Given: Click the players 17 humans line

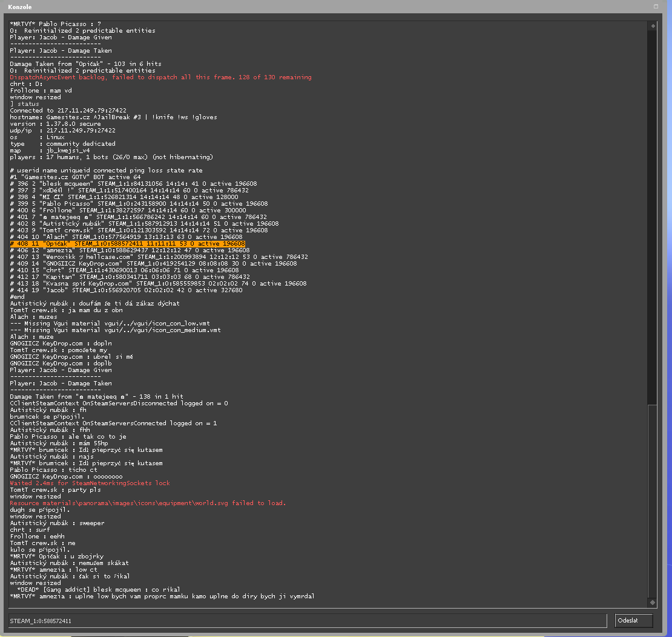Looking at the screenshot, I should click(111, 157).
